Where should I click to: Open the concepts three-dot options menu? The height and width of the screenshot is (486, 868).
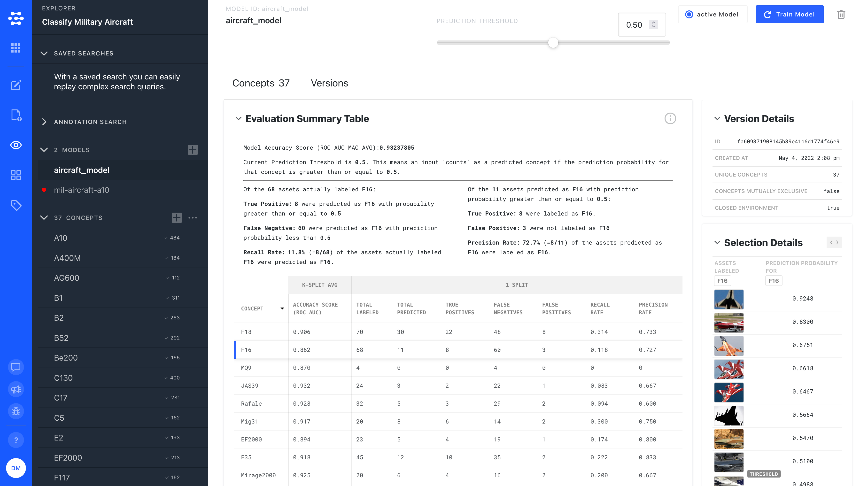[x=193, y=217]
